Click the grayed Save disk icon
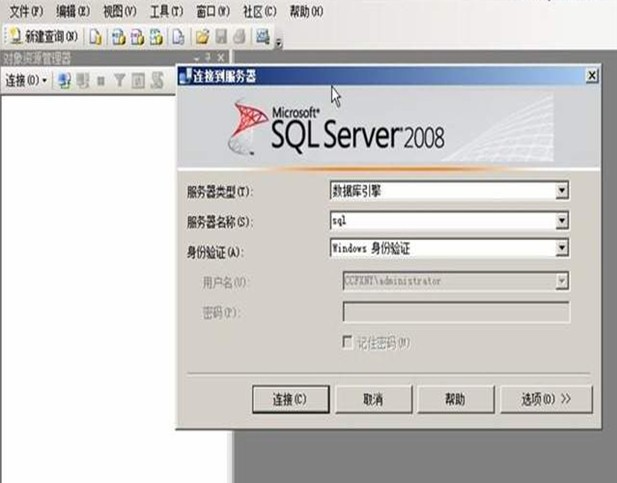 221,37
